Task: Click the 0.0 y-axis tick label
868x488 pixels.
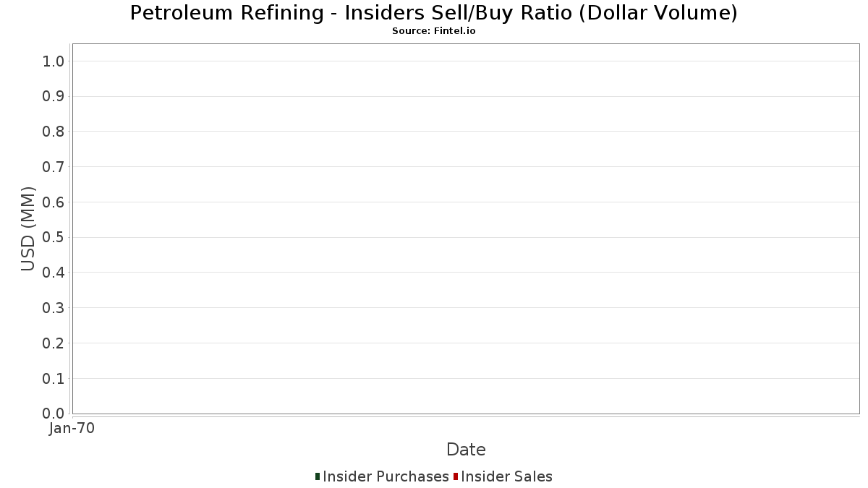Action: point(54,414)
